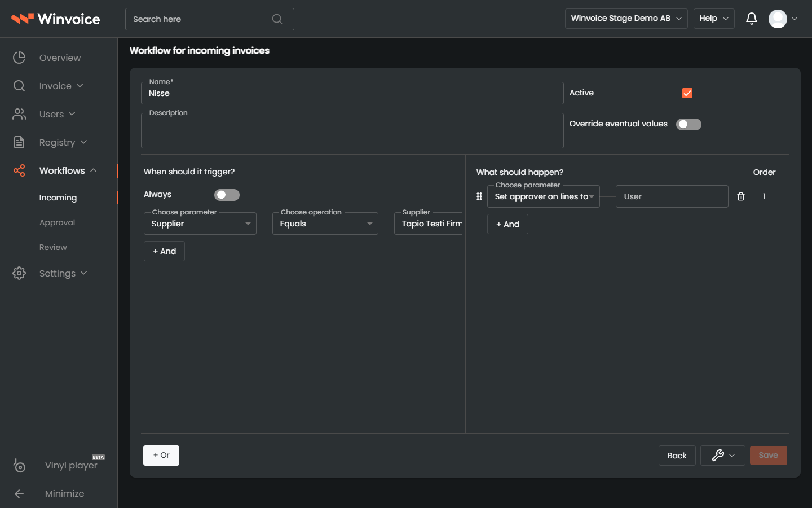Click the Invoice magnifier sidebar icon
This screenshot has height=508, width=812.
tap(19, 86)
